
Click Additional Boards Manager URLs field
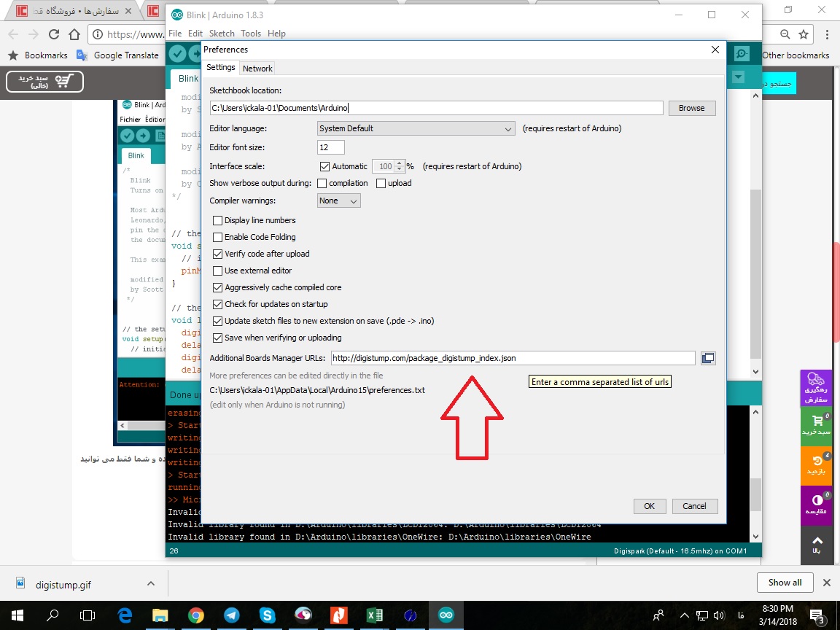[513, 358]
